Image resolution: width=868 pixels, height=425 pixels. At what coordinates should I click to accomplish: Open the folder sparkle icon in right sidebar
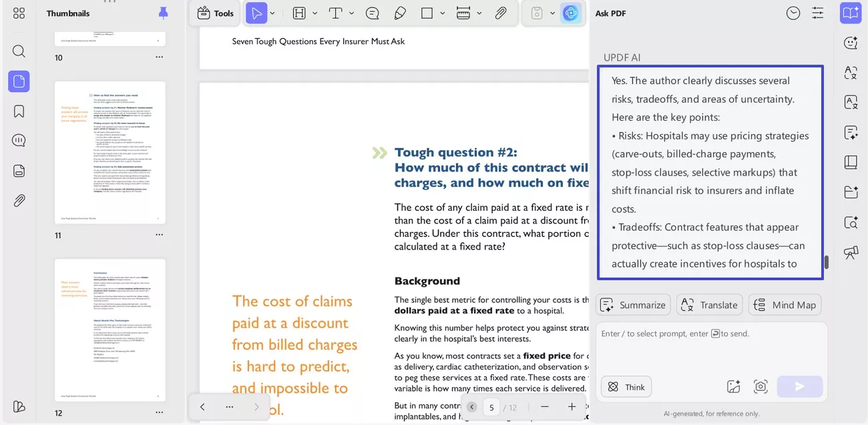851,192
